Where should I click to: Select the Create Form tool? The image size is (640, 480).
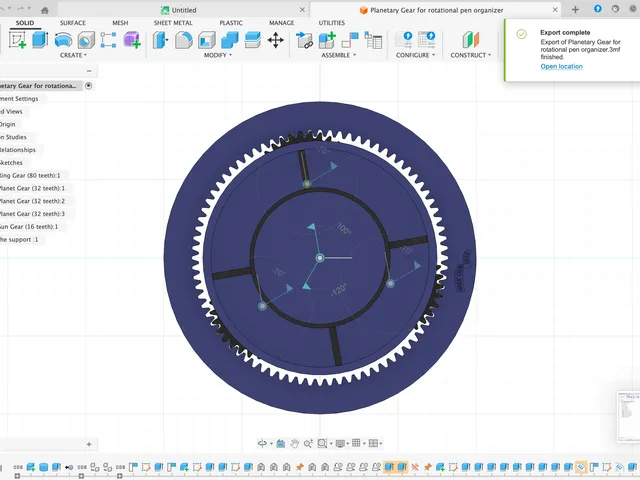[132, 40]
